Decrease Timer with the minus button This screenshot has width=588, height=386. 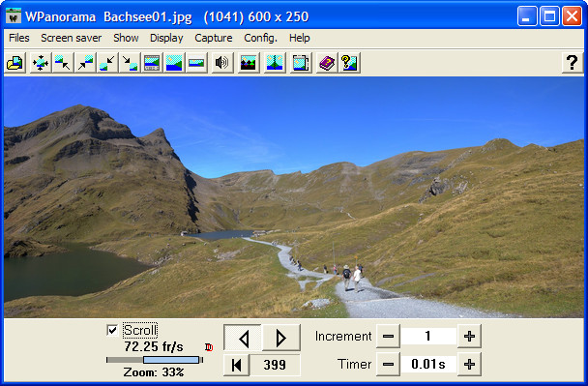pos(388,364)
